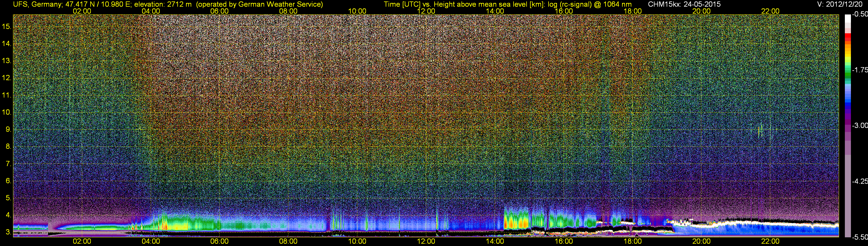
Task: Click the version text "V: 2012/12/20"
Action: (840, 4)
